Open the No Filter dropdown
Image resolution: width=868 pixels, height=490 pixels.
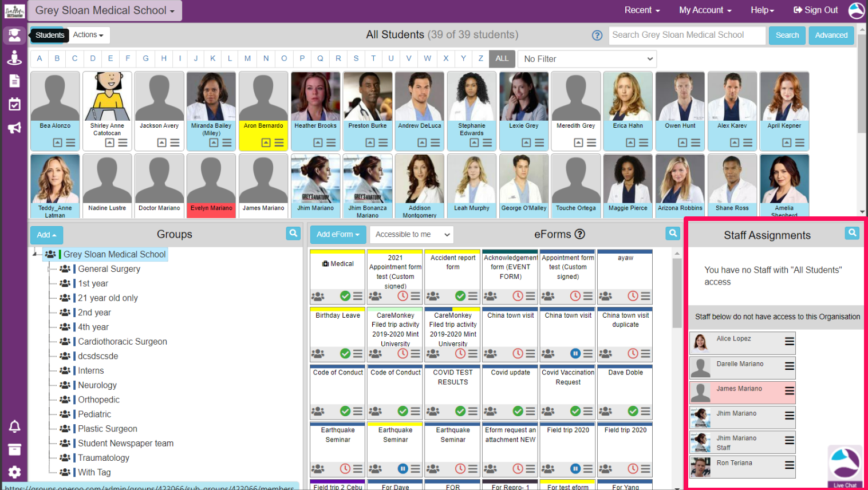pos(587,59)
